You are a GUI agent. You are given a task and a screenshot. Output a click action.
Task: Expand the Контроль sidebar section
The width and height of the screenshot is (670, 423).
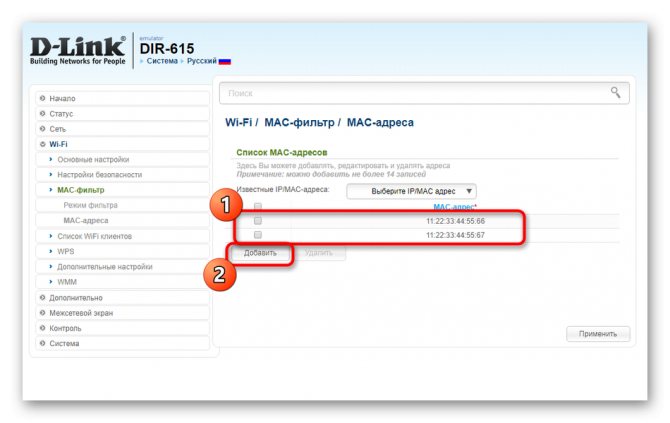(x=123, y=328)
